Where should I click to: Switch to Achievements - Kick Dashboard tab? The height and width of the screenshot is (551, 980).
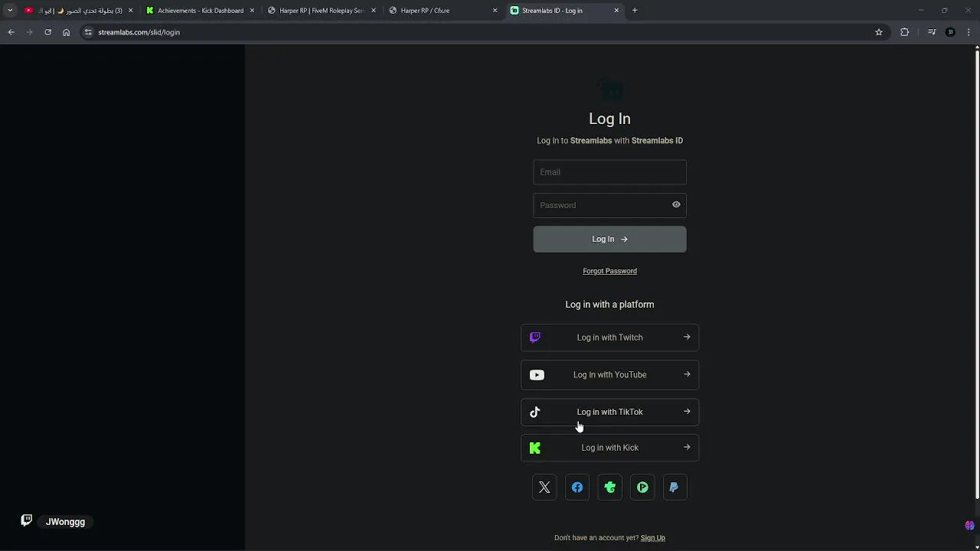[x=200, y=11]
